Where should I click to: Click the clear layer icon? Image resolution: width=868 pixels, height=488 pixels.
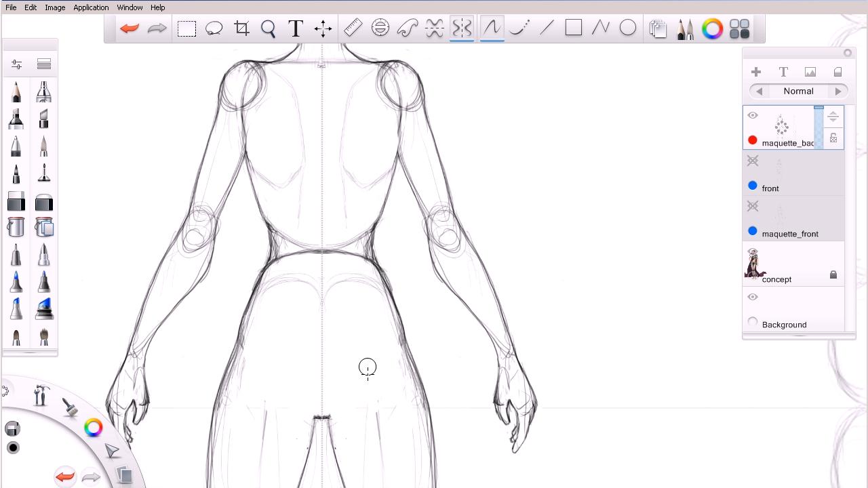[x=837, y=72]
